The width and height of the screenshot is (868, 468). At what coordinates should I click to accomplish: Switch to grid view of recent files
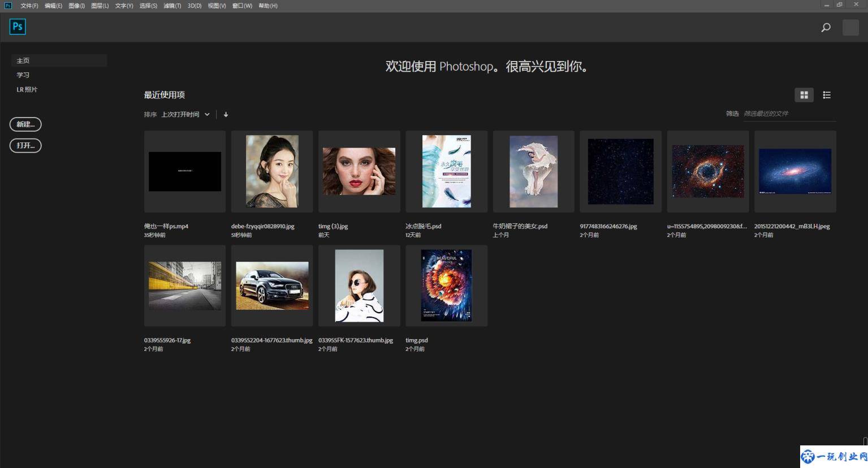tap(804, 95)
